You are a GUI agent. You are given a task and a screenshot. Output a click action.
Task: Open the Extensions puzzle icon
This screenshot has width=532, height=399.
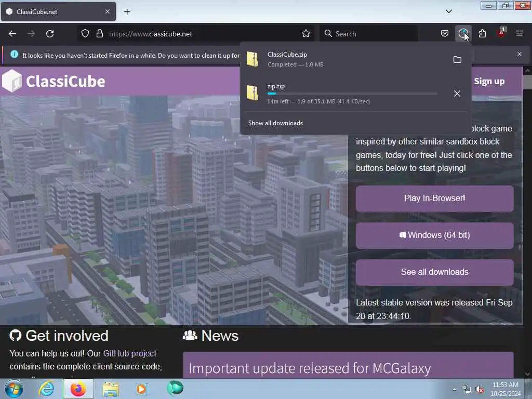coord(482,34)
